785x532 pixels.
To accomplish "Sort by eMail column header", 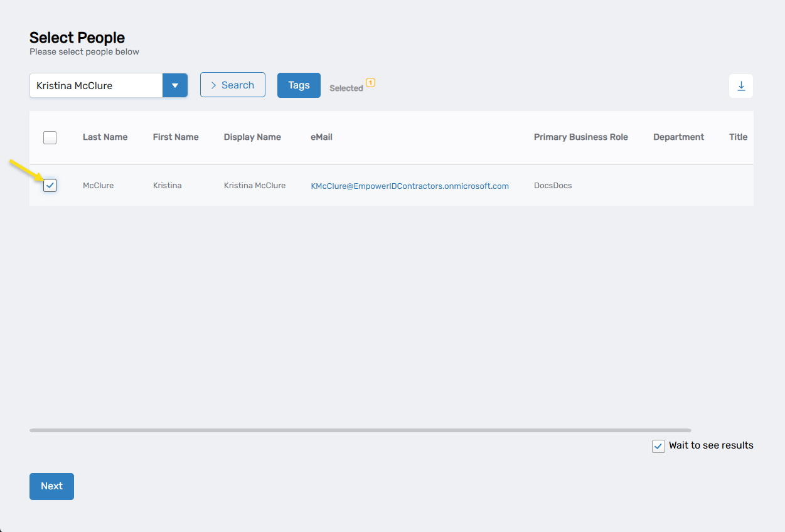I will point(321,137).
